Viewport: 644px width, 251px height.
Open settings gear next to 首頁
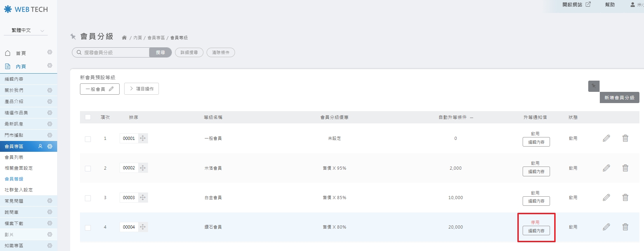tap(50, 52)
